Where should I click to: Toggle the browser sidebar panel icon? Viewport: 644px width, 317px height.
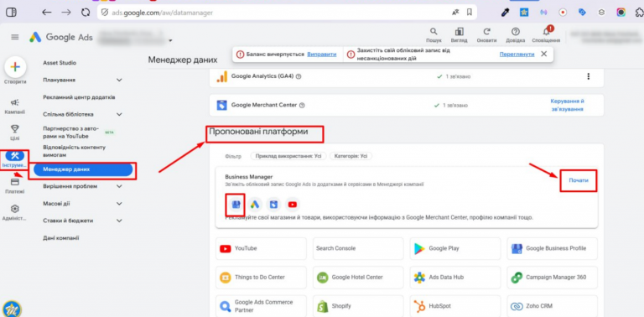11,13
